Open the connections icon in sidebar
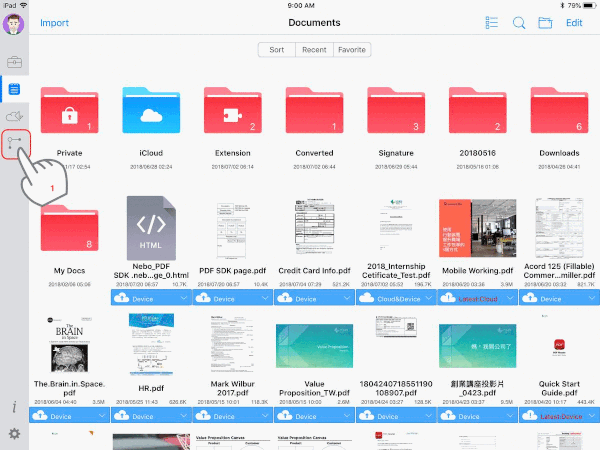Viewport: 600px width, 450px height. (x=15, y=143)
